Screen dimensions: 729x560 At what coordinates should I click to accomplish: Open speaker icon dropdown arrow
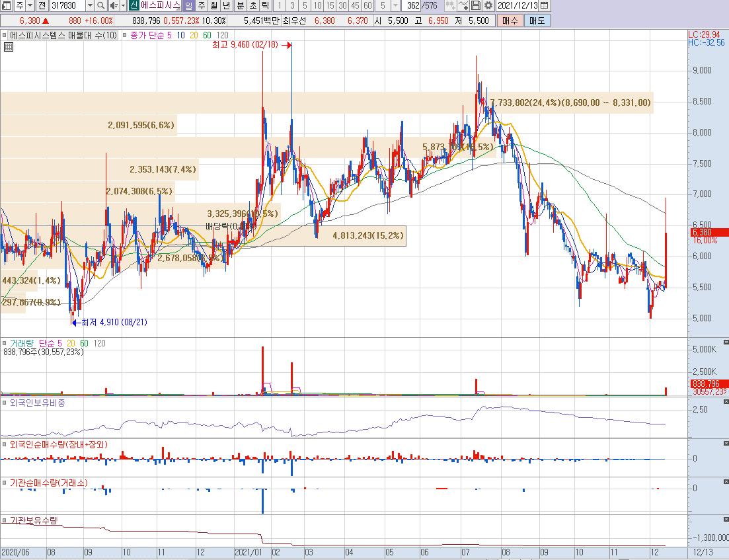click(x=123, y=5)
